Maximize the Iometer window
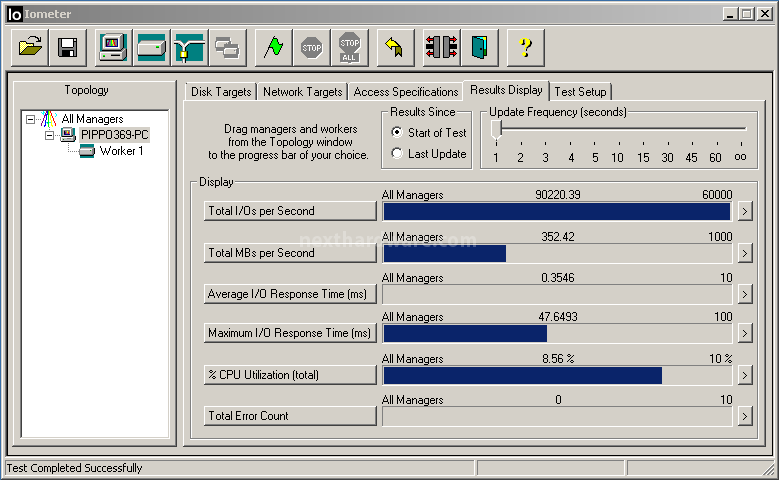 747,14
